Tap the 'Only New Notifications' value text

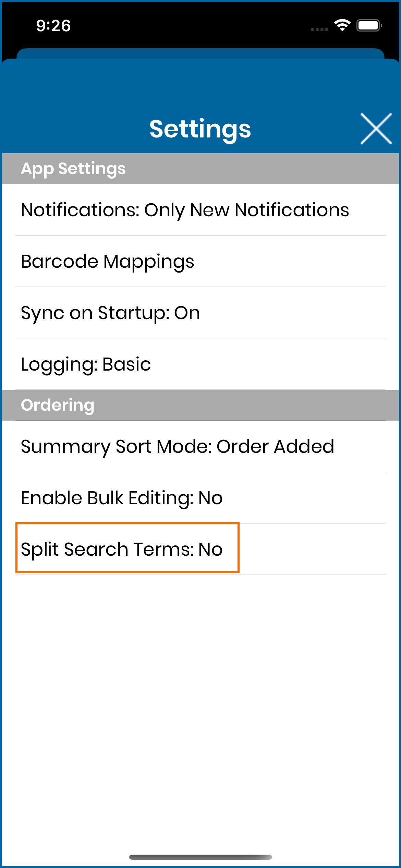click(x=247, y=210)
